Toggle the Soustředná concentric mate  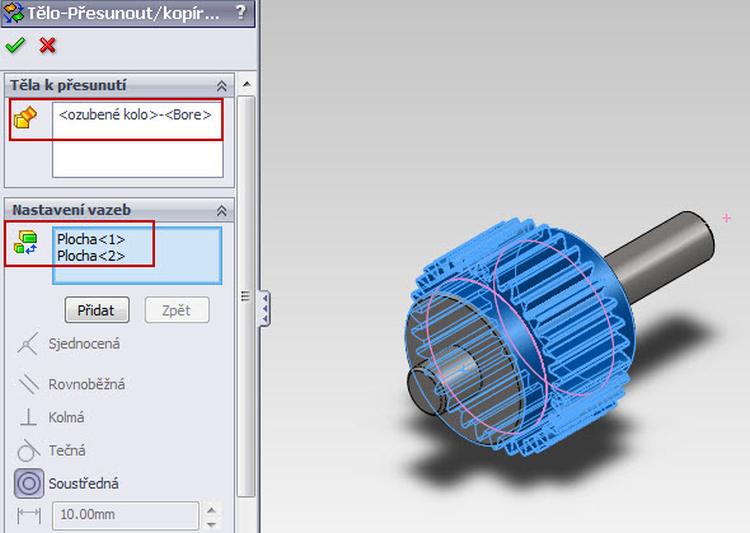tap(29, 483)
